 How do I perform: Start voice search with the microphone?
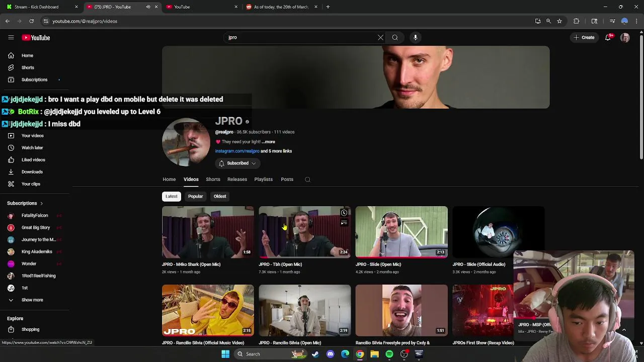point(415,37)
